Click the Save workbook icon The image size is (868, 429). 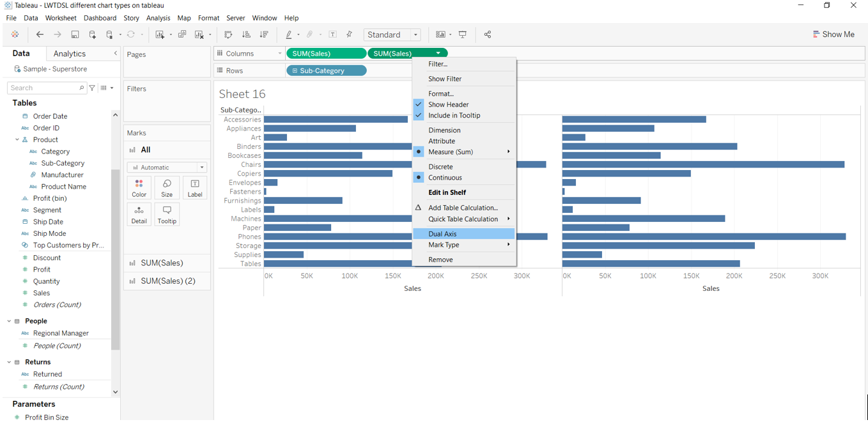coord(75,35)
